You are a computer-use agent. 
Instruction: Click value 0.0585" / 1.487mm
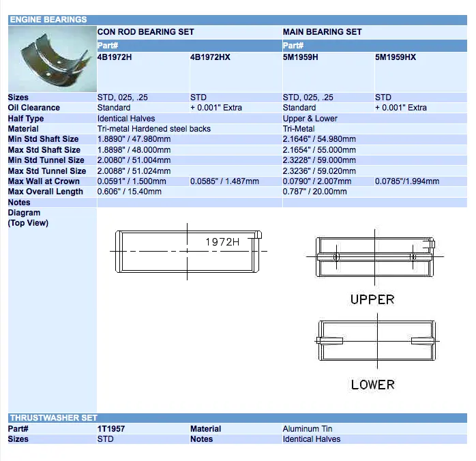coord(224,181)
